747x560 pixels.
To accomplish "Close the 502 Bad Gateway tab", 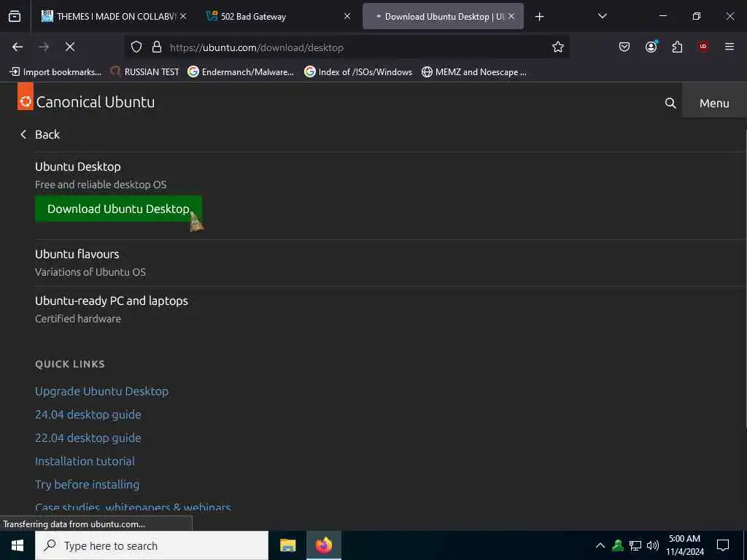I will coord(347,16).
